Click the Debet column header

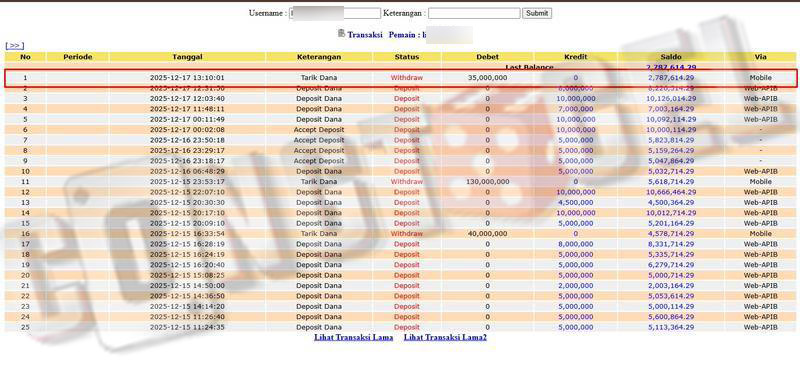coord(487,57)
